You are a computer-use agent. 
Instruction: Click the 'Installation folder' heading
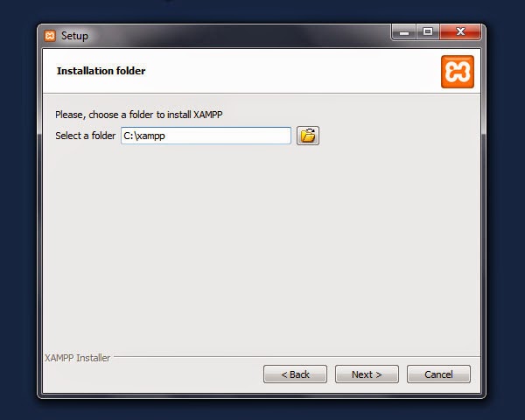101,71
